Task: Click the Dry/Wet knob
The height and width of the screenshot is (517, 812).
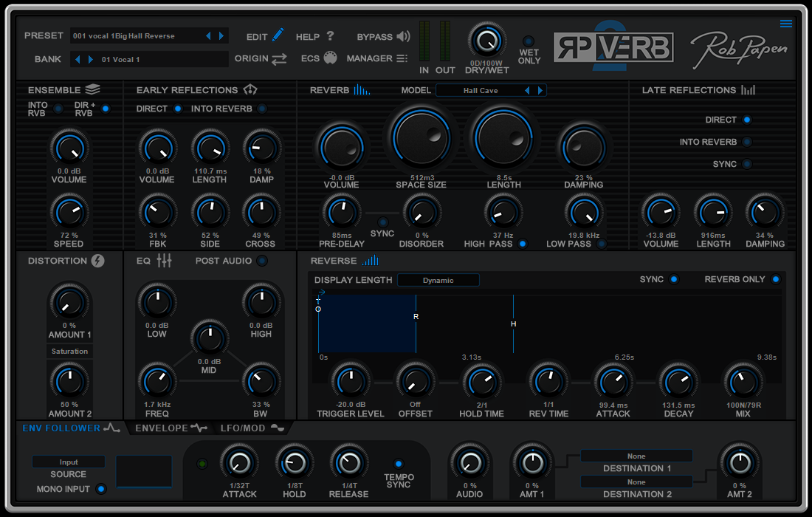Action: coord(486,41)
